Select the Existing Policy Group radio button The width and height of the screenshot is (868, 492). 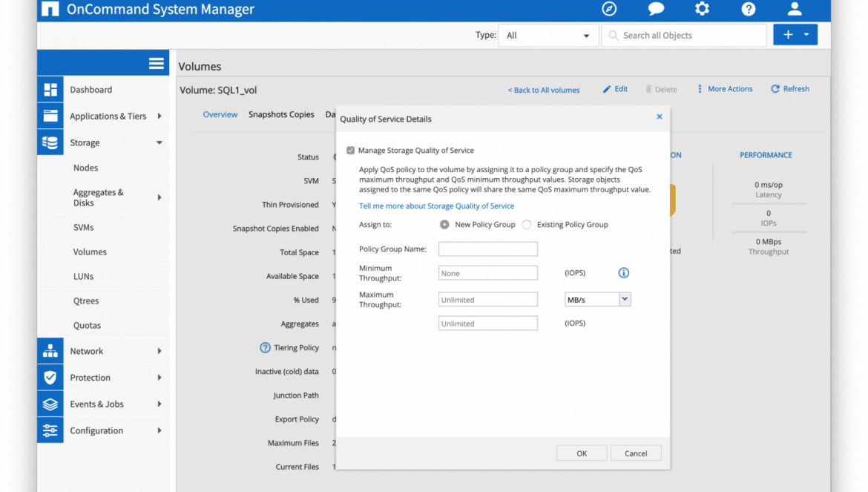[x=527, y=225]
